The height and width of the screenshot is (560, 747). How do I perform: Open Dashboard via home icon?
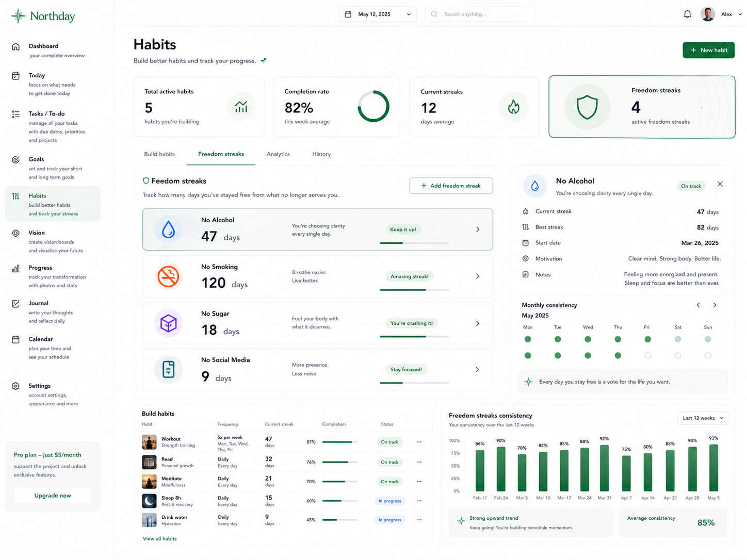(x=16, y=46)
